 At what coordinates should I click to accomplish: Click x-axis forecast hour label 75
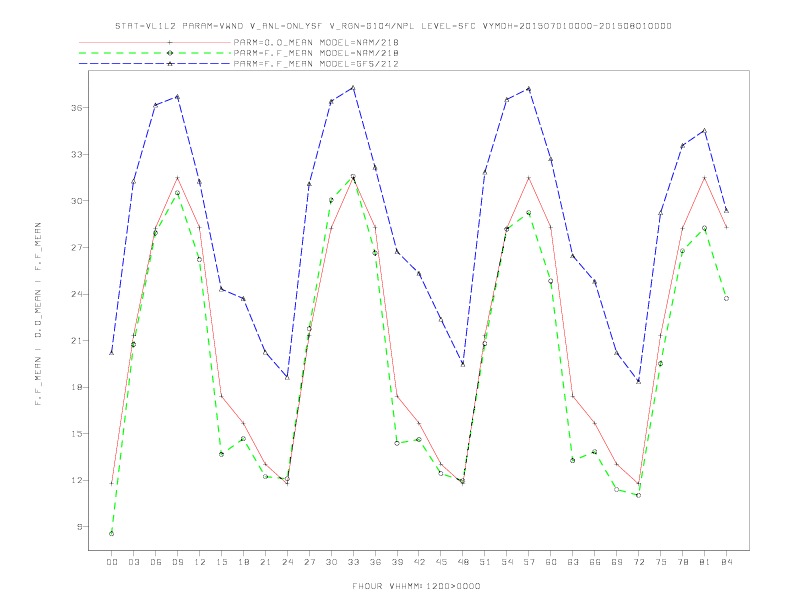click(x=661, y=562)
